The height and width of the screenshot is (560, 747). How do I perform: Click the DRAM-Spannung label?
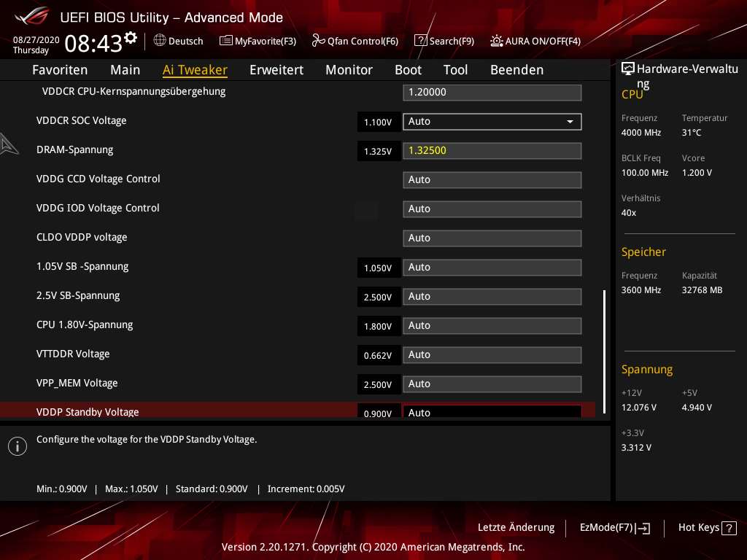coord(75,150)
